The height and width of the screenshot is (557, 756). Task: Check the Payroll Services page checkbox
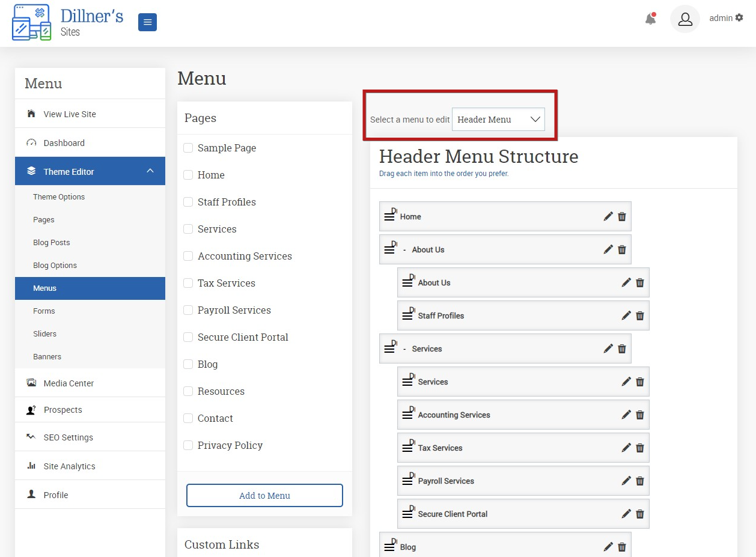pos(188,310)
